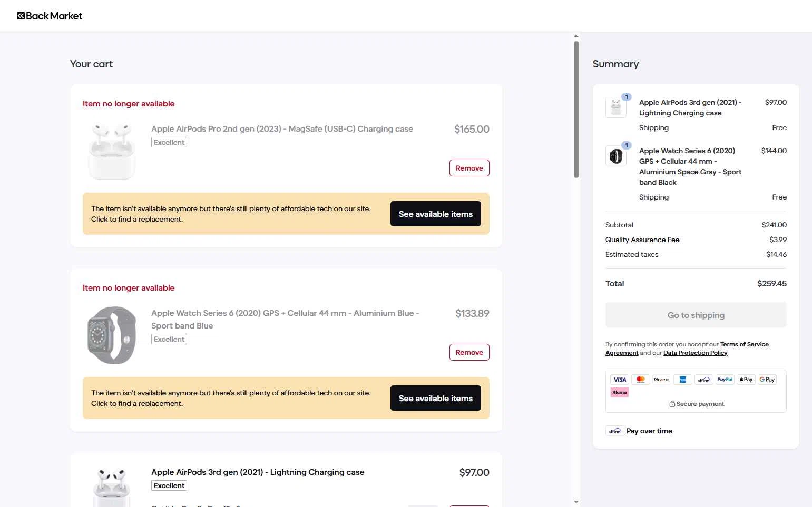Select the Affirm icon in payment methods box

coord(704,380)
